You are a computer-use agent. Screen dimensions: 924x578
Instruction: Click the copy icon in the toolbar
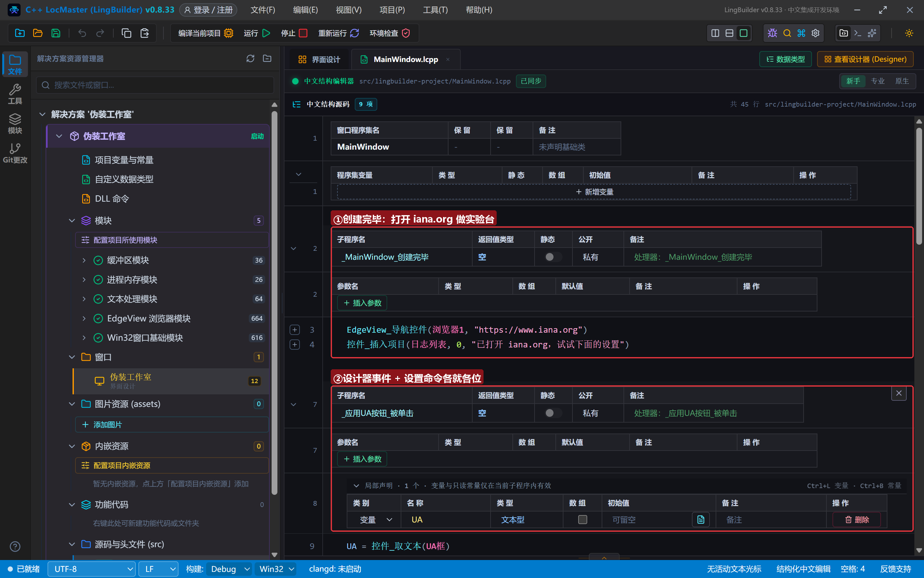126,33
